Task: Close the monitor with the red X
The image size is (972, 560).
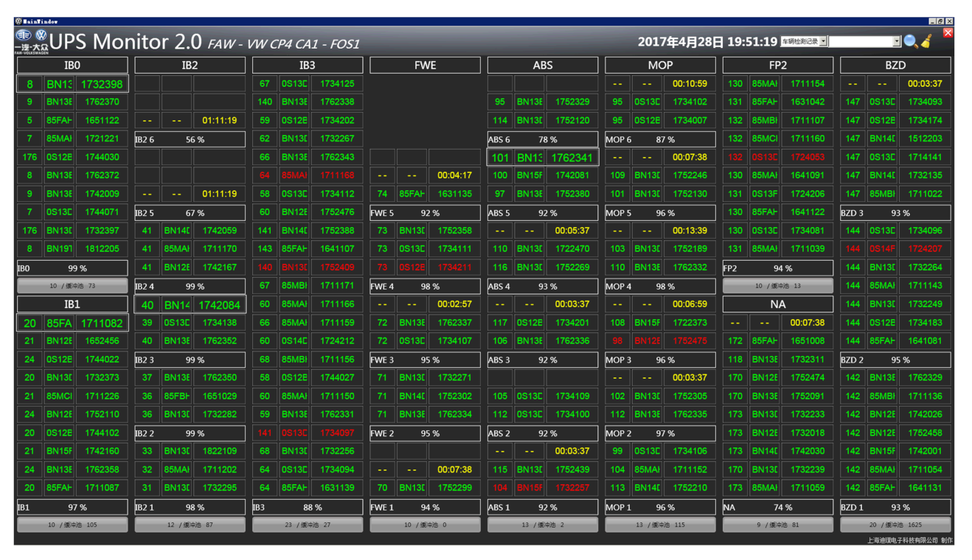Action: click(948, 33)
